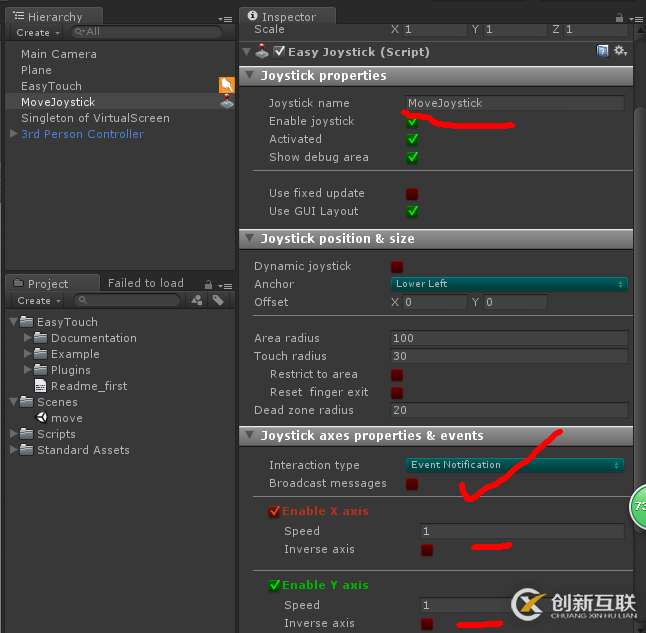This screenshot has height=633, width=646.
Task: Open the Failed to load tab
Action: 145,283
